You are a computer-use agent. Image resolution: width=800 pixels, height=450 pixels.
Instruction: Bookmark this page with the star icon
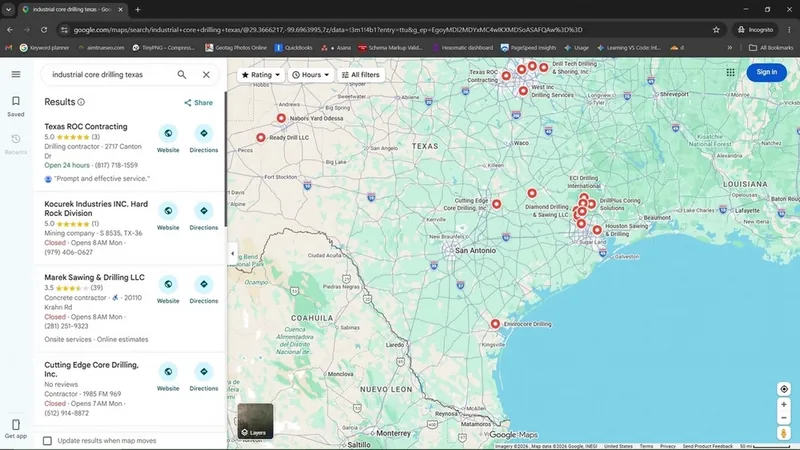click(716, 30)
